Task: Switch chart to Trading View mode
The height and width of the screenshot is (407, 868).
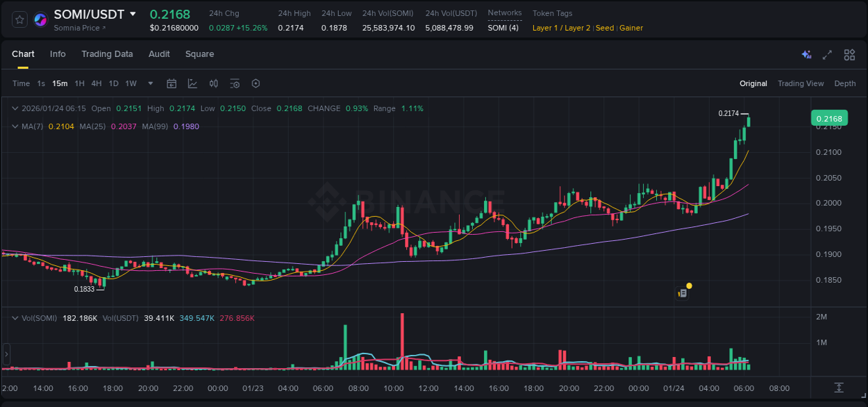Action: [801, 83]
